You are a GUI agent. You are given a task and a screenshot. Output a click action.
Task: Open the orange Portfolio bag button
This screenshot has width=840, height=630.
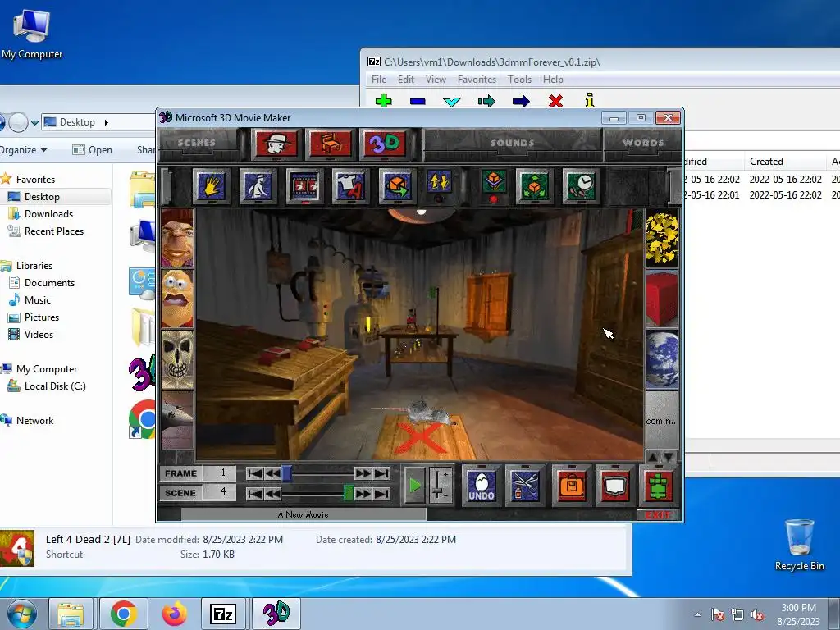(571, 486)
